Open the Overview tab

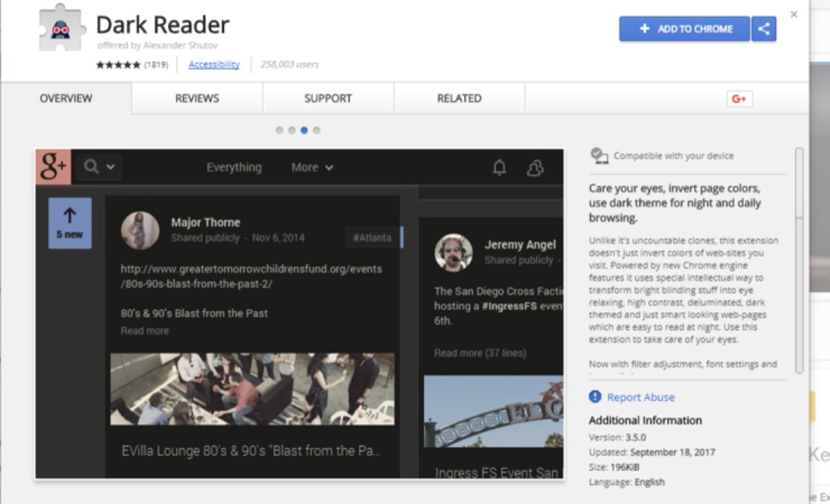click(66, 98)
